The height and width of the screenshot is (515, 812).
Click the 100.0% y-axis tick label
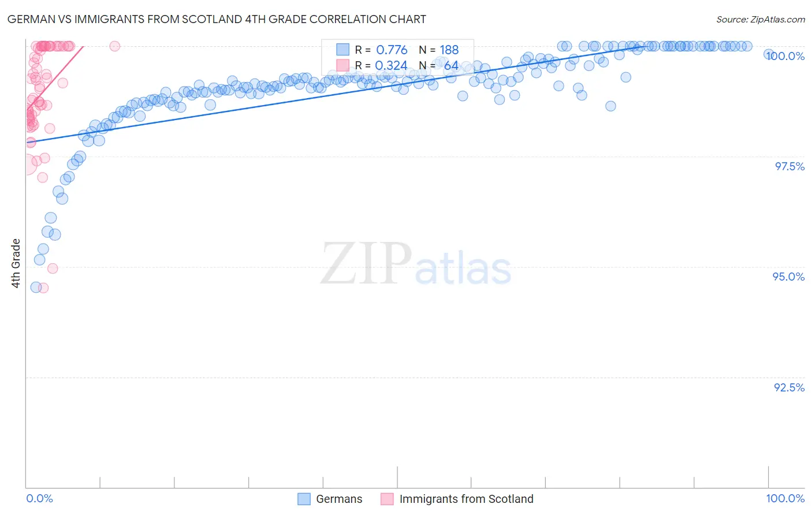(x=785, y=56)
